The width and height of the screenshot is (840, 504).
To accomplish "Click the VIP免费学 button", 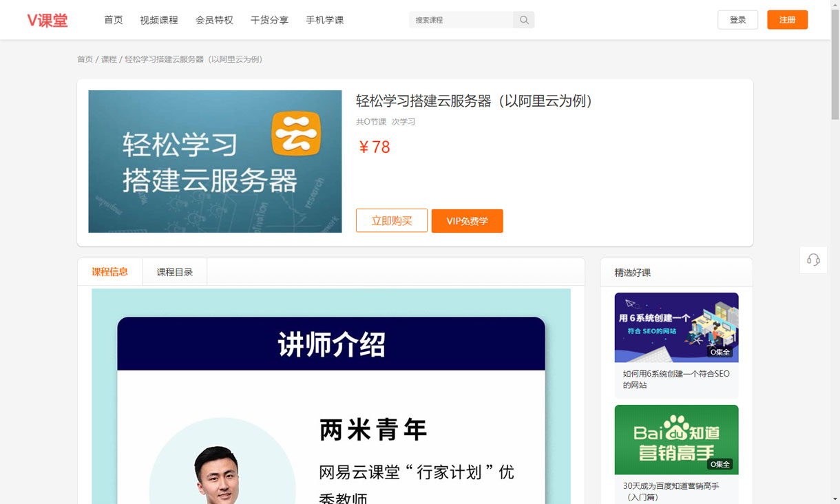I will click(467, 221).
